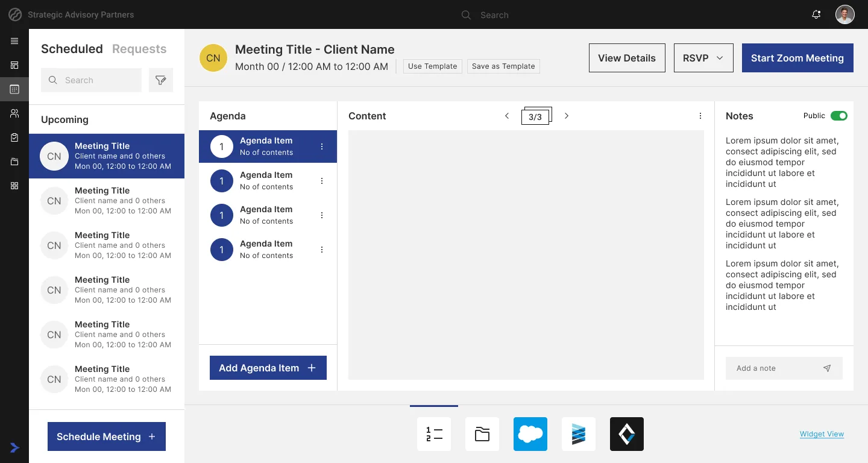
Task: Switch to the Requests tab
Action: click(139, 49)
